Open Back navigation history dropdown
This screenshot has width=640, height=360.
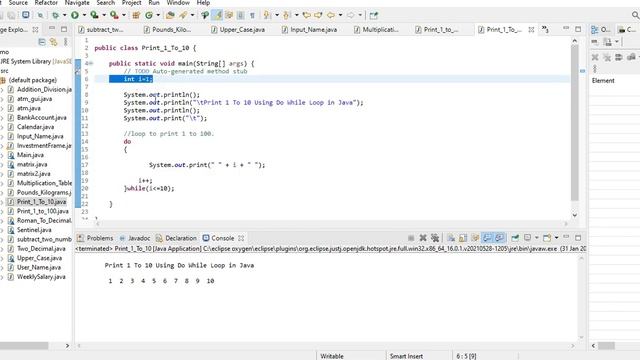coord(340,15)
